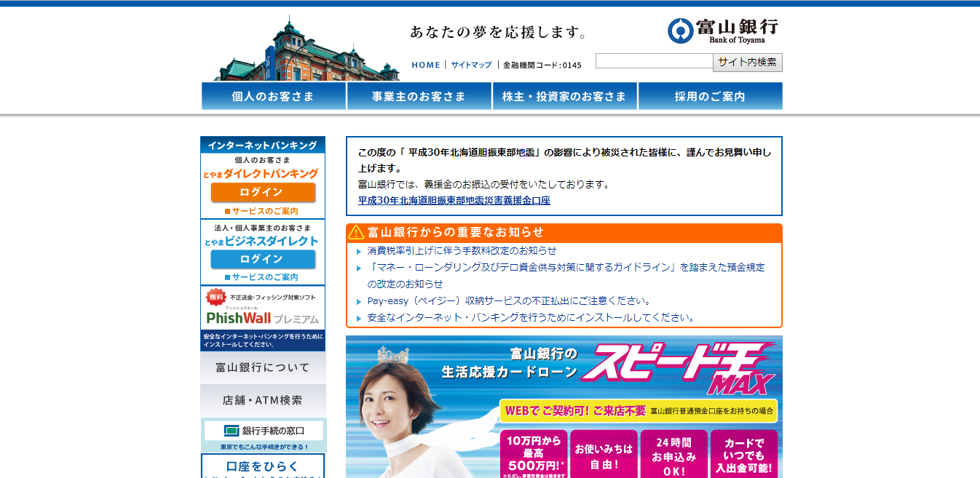Click the あなたの夢を応援します slogan
The width and height of the screenshot is (980, 478).
[x=499, y=32]
